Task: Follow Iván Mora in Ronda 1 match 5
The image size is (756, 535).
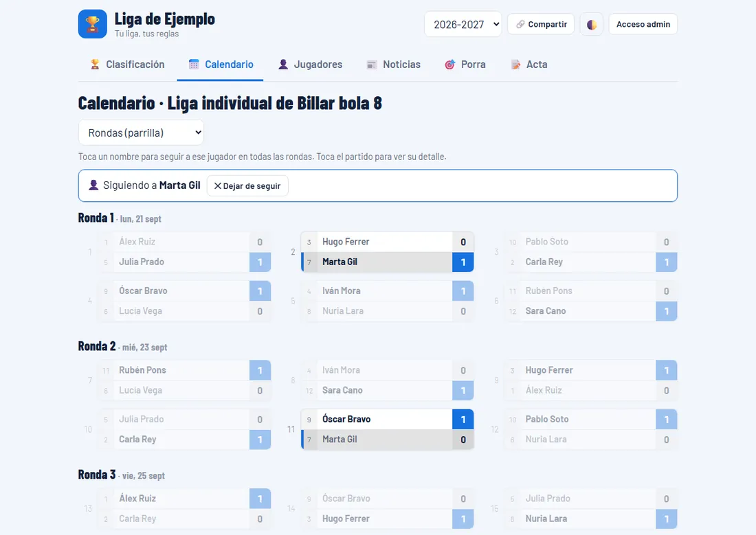Action: 341,291
